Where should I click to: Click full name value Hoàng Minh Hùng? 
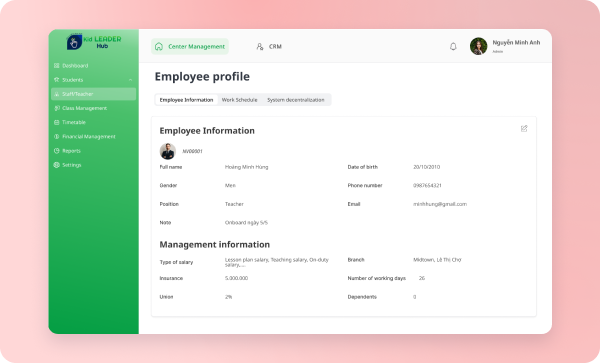pos(246,167)
